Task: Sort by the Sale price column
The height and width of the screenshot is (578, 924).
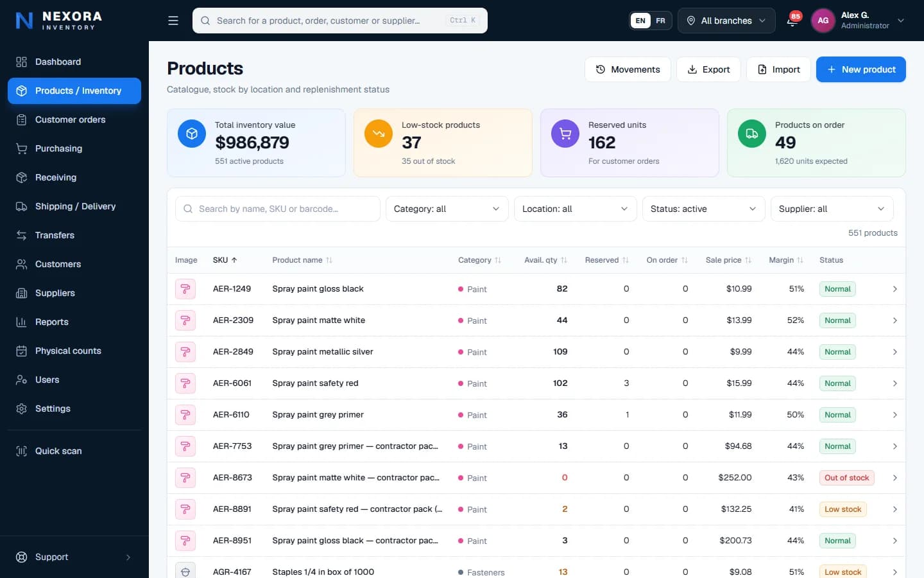Action: (x=728, y=260)
